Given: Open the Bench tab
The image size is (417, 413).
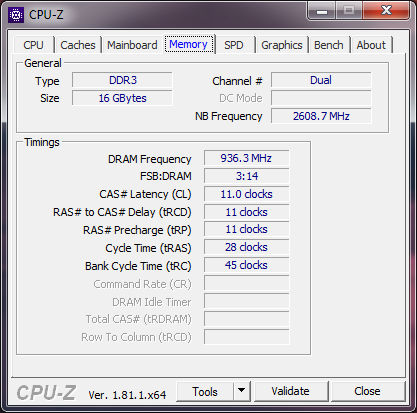Looking at the screenshot, I should [329, 45].
